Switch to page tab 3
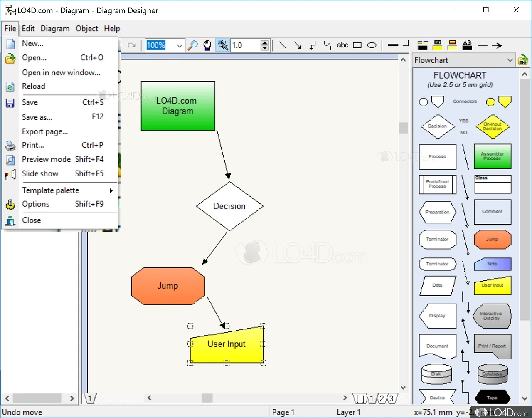Image resolution: width=532 pixels, height=418 pixels. pos(391,398)
